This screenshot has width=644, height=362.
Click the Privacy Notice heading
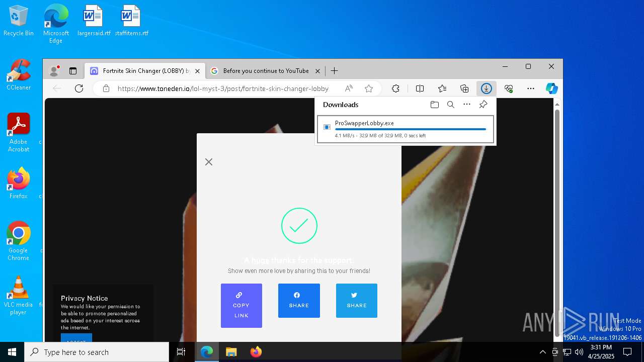click(x=85, y=298)
